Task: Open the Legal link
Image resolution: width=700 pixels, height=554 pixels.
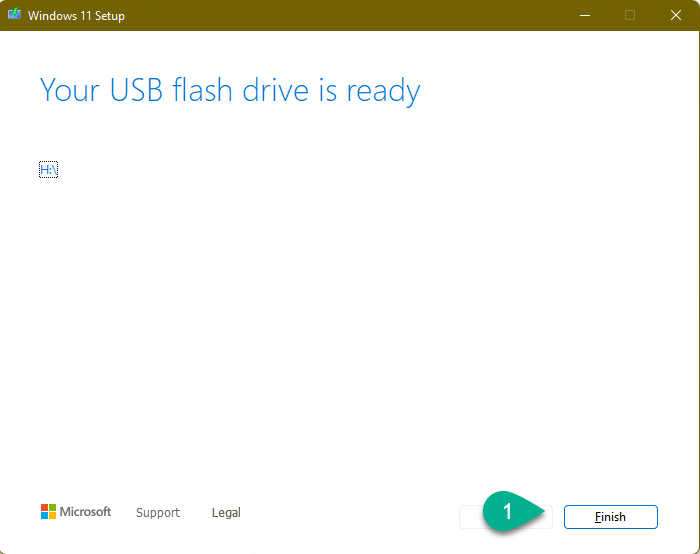Action: (x=226, y=512)
